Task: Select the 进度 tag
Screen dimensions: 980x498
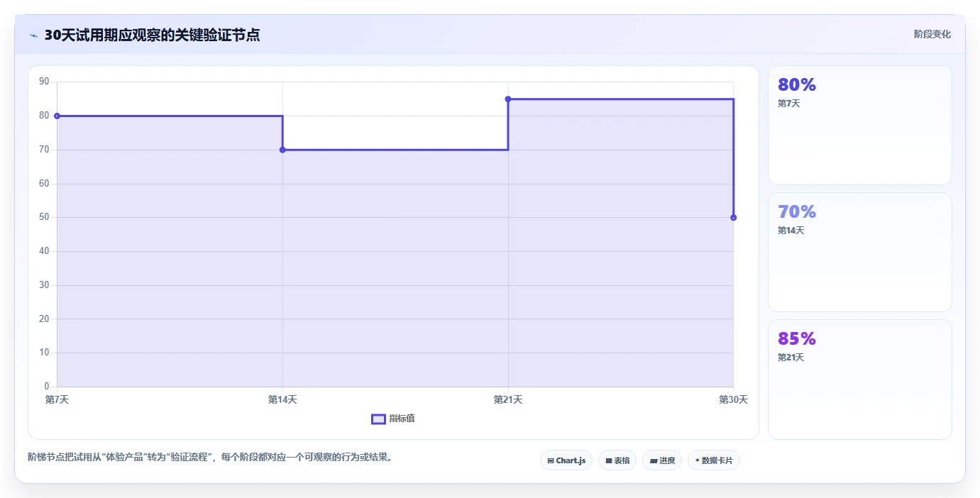Action: [662, 460]
